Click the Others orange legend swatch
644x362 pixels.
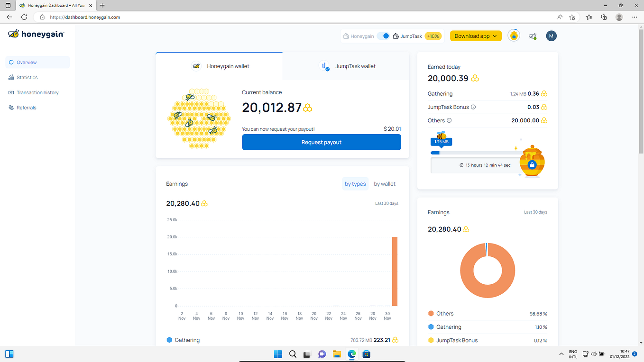(x=431, y=313)
